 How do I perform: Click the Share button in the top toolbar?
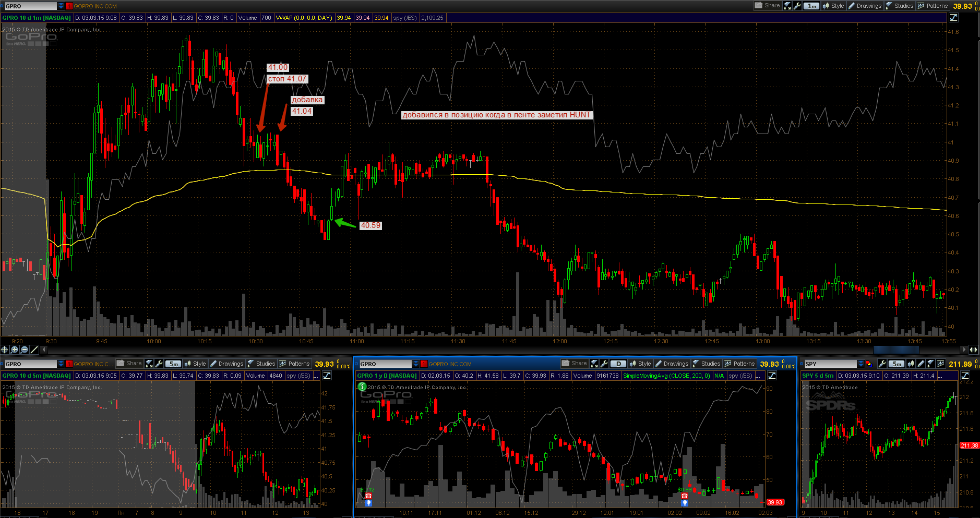768,6
